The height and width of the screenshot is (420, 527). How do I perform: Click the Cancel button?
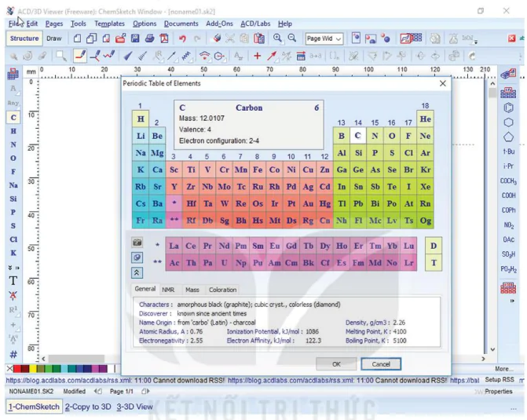point(381,364)
